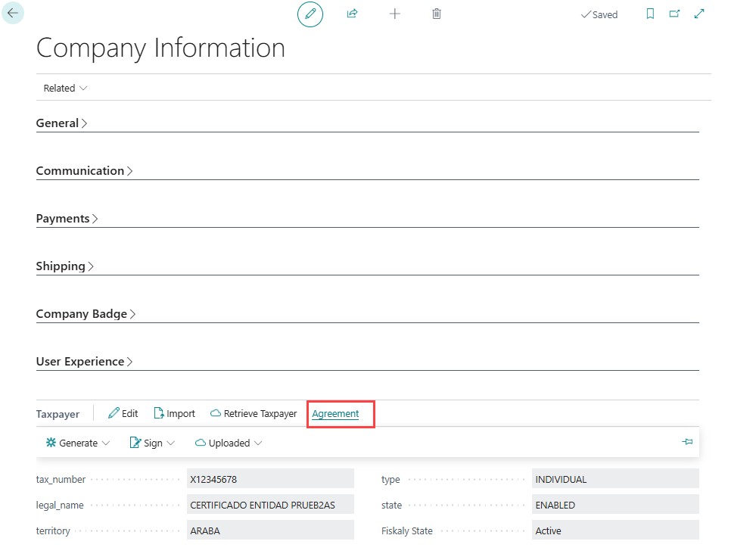Open the Generate dropdown
The width and height of the screenshot is (753, 560).
[79, 443]
